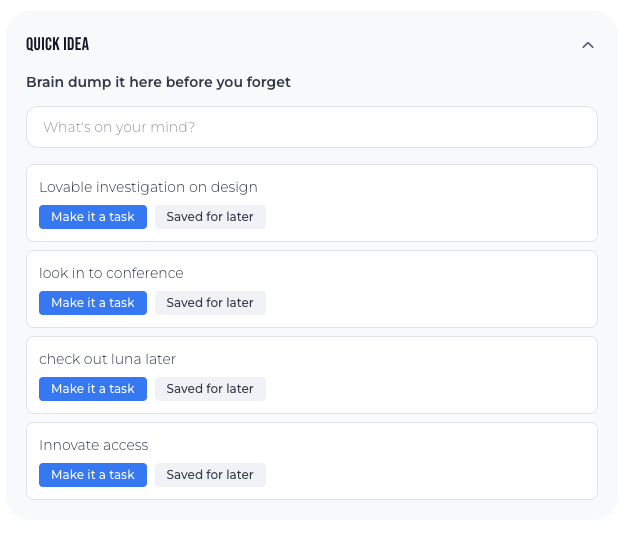632x536 pixels.
Task: Toggle Saved for later on luna idea
Action: 210,389
